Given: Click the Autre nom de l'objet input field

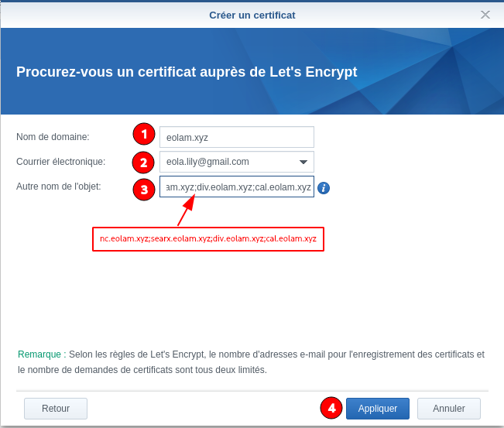Looking at the screenshot, I should [x=236, y=187].
